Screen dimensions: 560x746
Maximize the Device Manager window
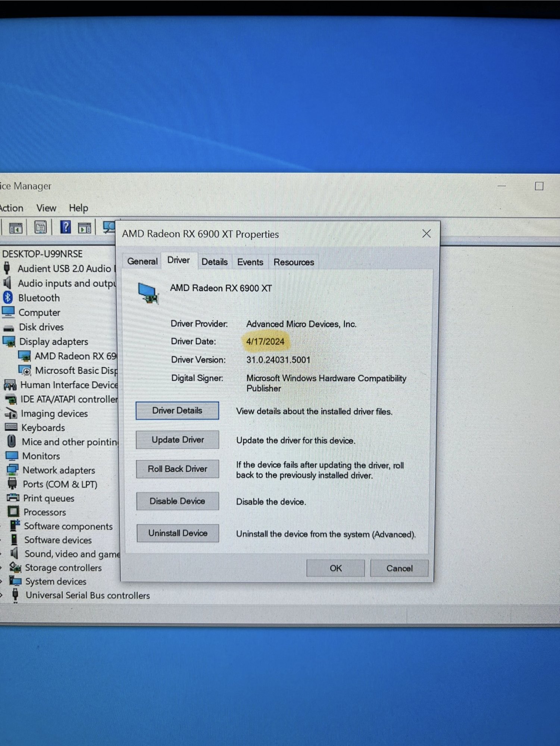click(539, 186)
